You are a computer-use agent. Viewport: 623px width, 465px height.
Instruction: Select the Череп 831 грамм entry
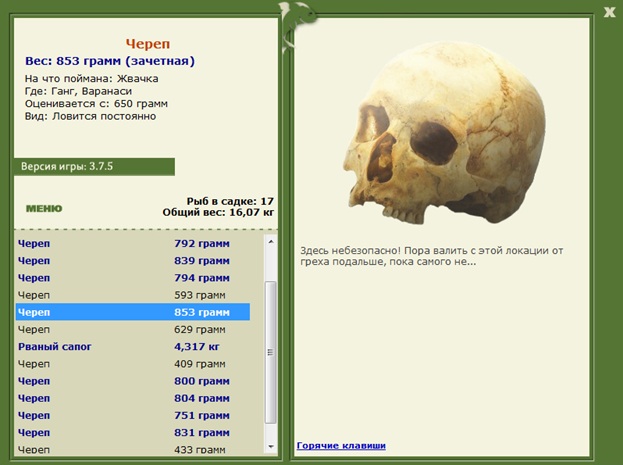point(133,432)
